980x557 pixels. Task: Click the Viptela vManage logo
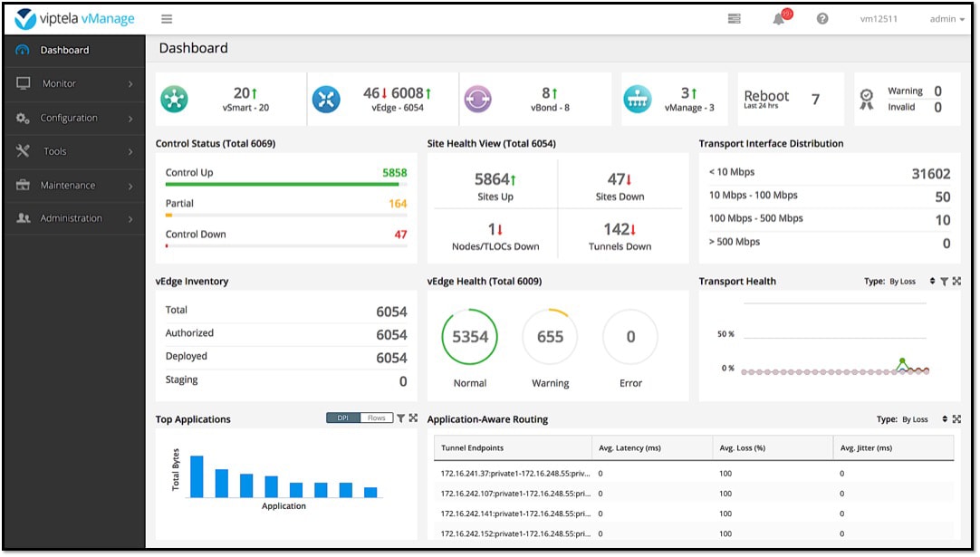[74, 19]
